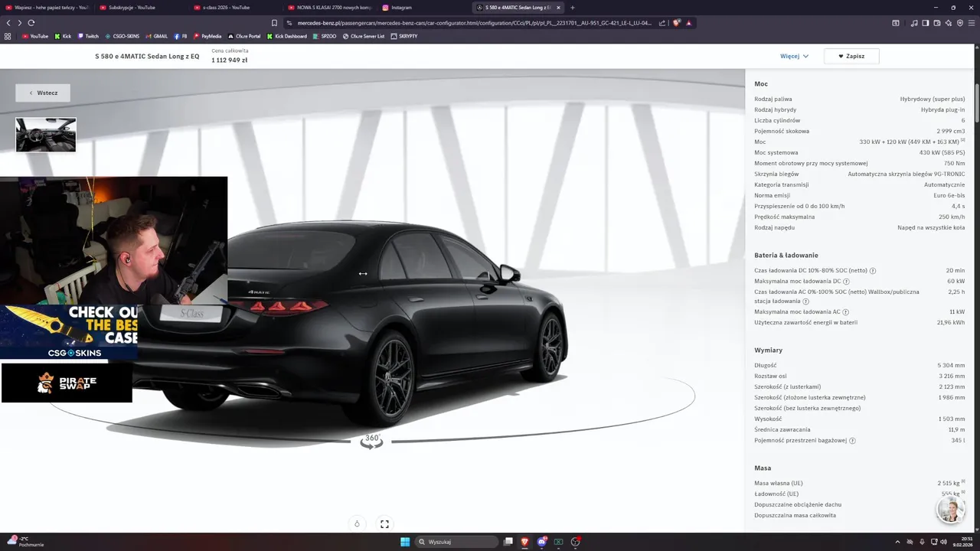Open the Kick Dashboard bookmark
This screenshot has width=980, height=551.
(287, 36)
